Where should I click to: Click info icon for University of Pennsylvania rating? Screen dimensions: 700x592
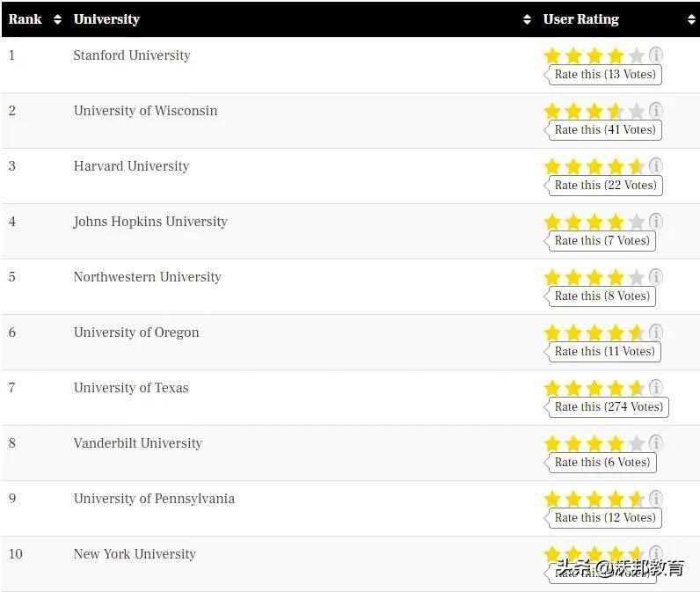[656, 499]
